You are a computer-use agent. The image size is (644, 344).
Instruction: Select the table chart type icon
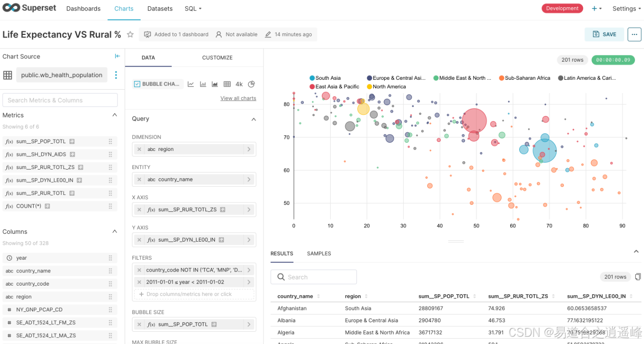[227, 84]
